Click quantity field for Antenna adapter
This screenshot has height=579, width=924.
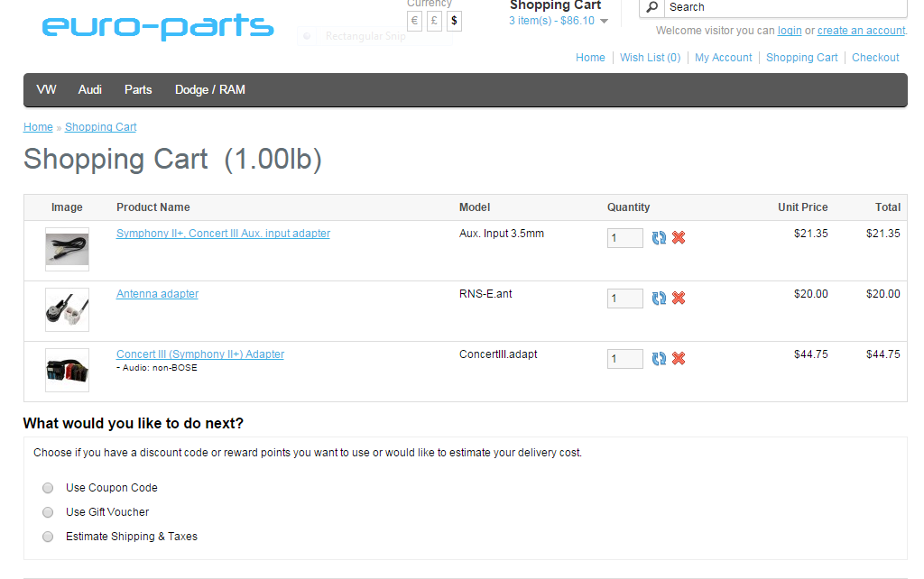[x=625, y=298]
